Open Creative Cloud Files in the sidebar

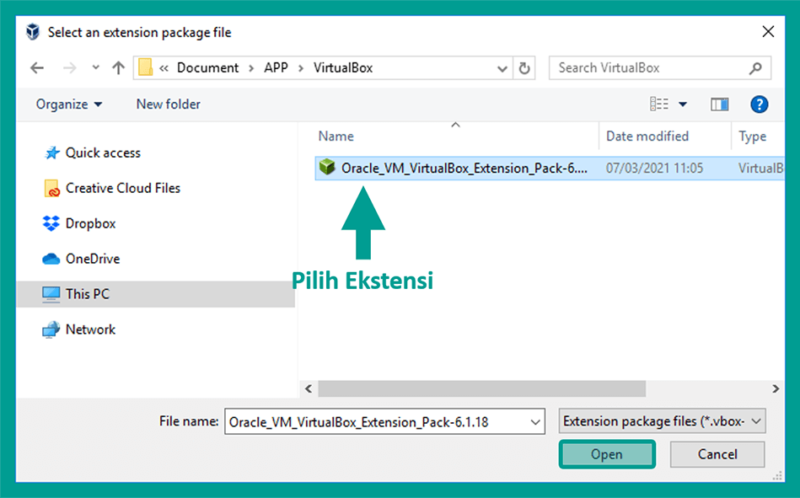click(112, 188)
